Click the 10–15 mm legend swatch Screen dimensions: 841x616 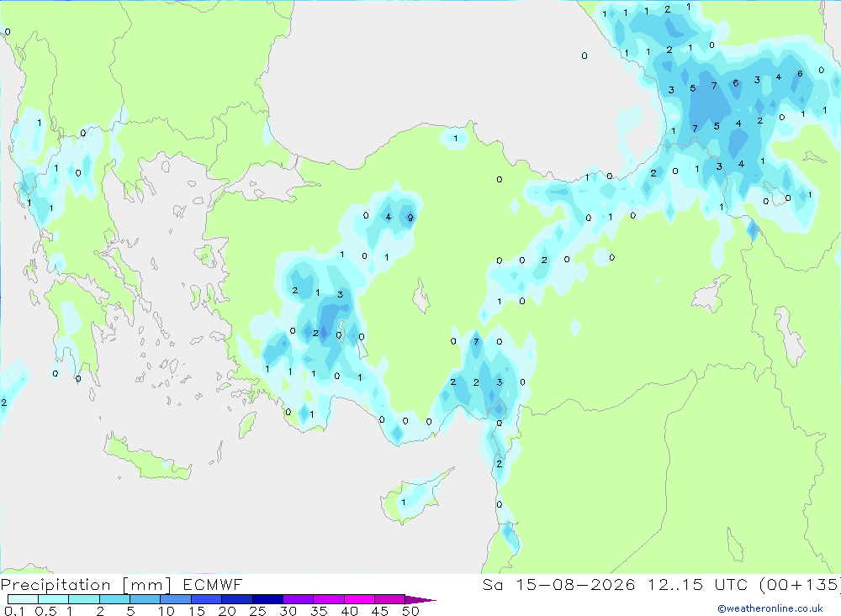point(176,599)
